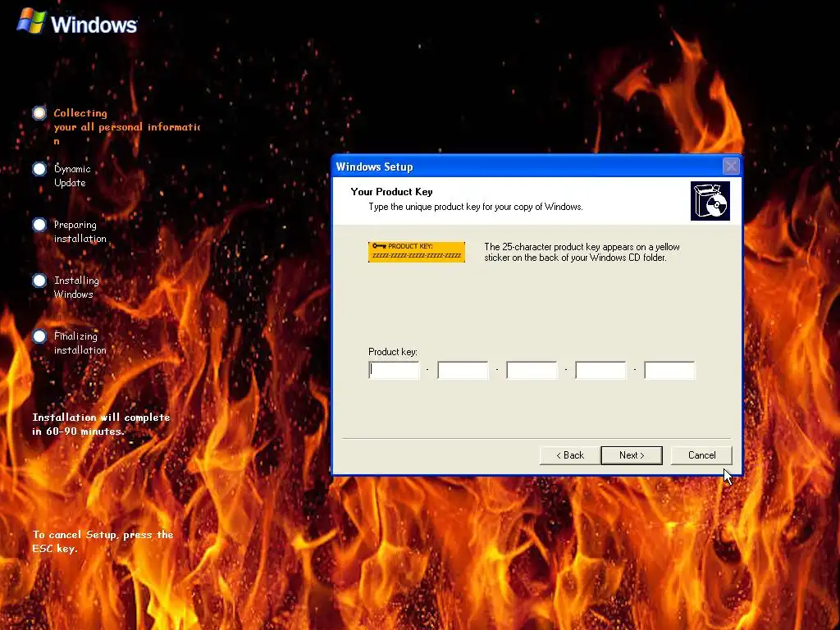Cancel the Windows Setup dialog
The height and width of the screenshot is (630, 840).
[x=701, y=455]
